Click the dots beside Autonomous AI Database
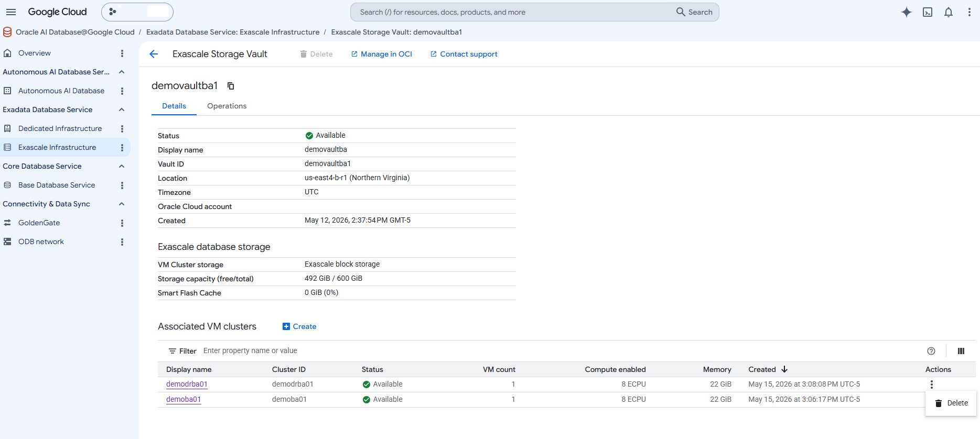The height and width of the screenshot is (439, 980). 122,91
